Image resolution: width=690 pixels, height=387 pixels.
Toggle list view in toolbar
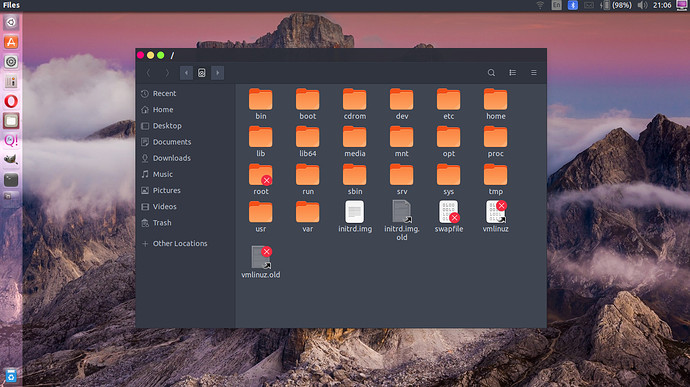pos(513,73)
